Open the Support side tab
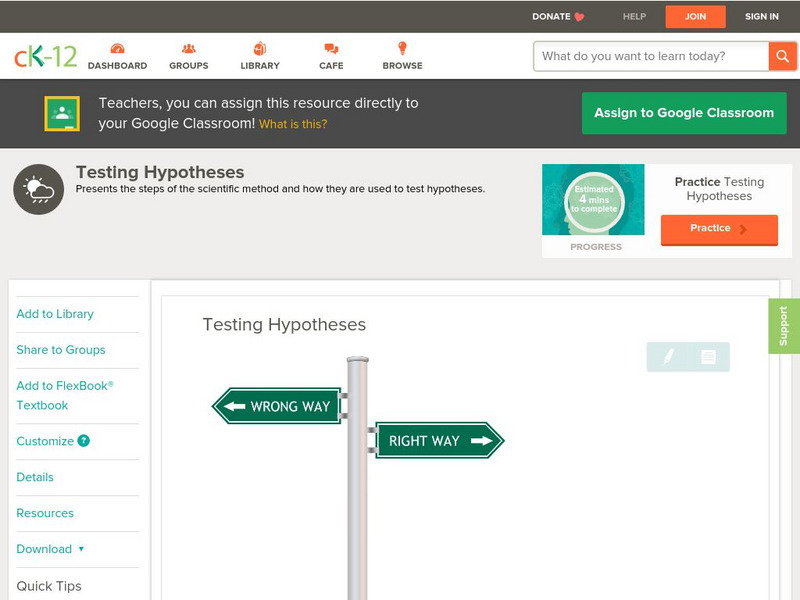The height and width of the screenshot is (600, 800). click(x=783, y=326)
